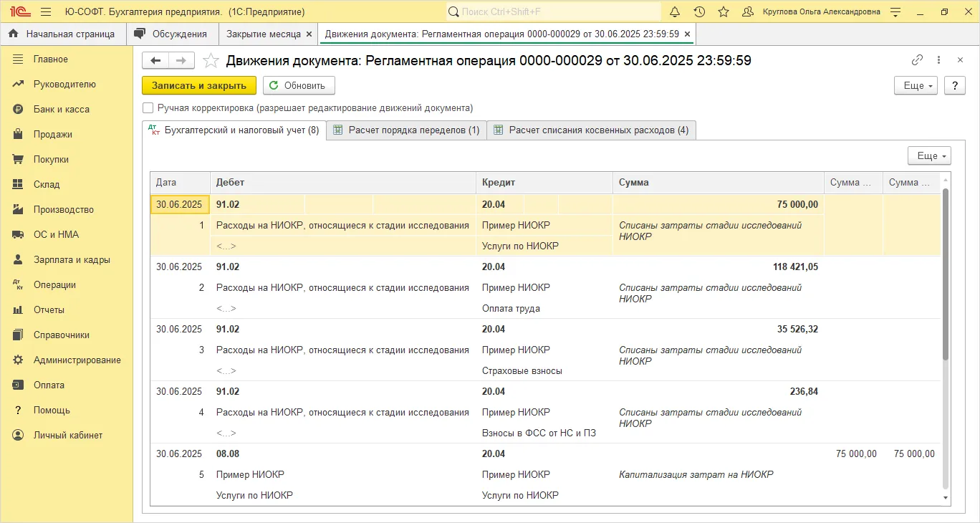This screenshot has height=523, width=980.
Task: Open the Еще dropdown above the table
Action: pos(929,155)
